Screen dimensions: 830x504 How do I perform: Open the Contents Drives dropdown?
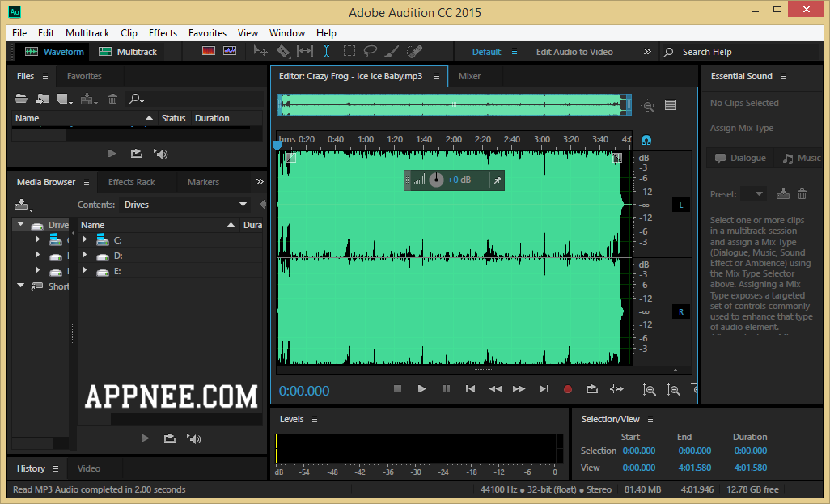click(185, 205)
